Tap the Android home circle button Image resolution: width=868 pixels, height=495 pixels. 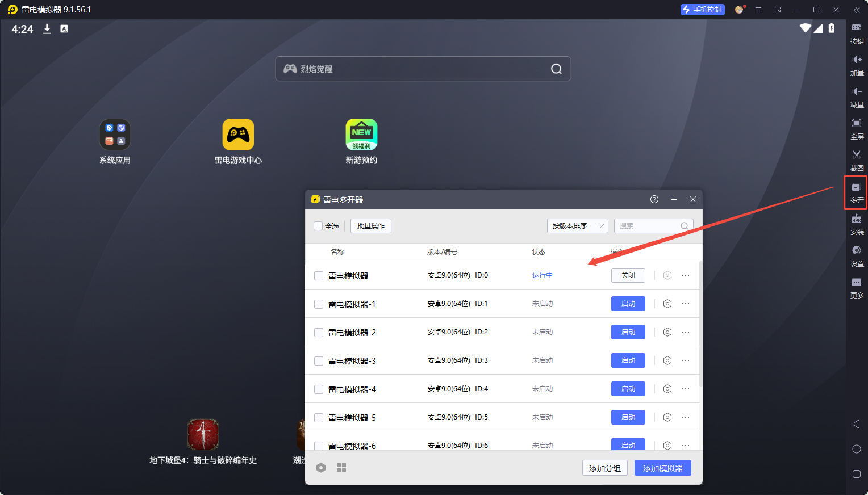[x=857, y=449]
